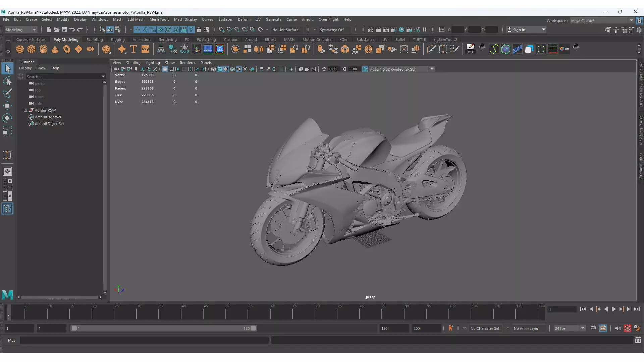Click the Undo arrow icon
Image resolution: width=644 pixels, height=362 pixels.
tap(72, 30)
